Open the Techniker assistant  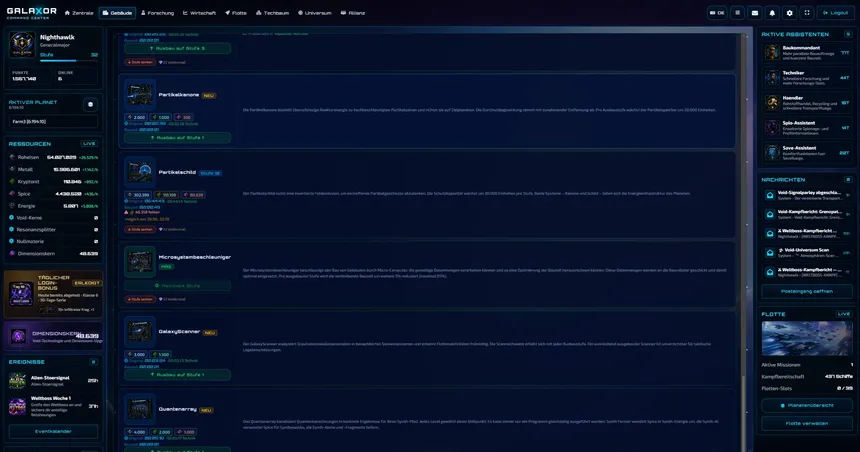(806, 78)
